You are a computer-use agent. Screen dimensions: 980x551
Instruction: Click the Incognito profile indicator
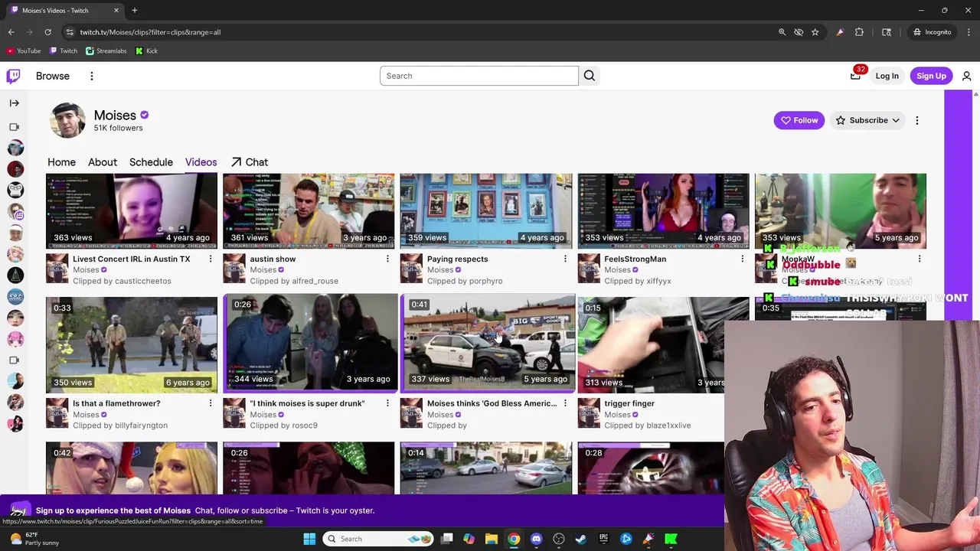click(x=932, y=32)
